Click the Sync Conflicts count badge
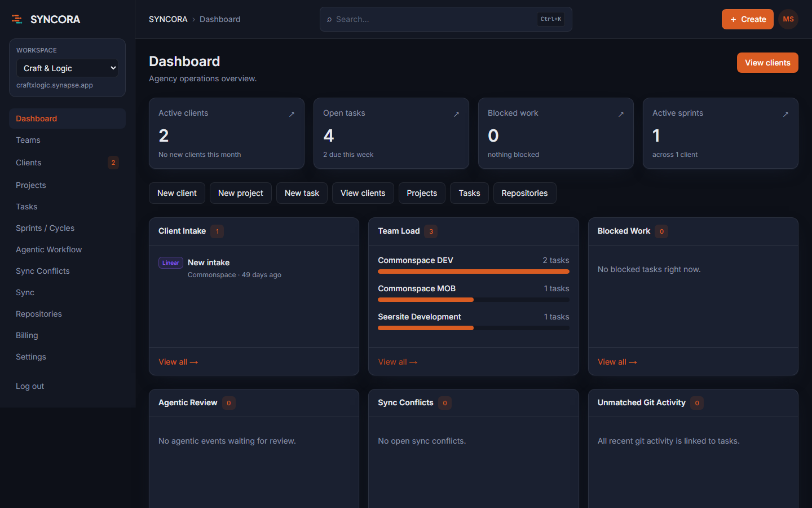The height and width of the screenshot is (508, 812). (445, 403)
